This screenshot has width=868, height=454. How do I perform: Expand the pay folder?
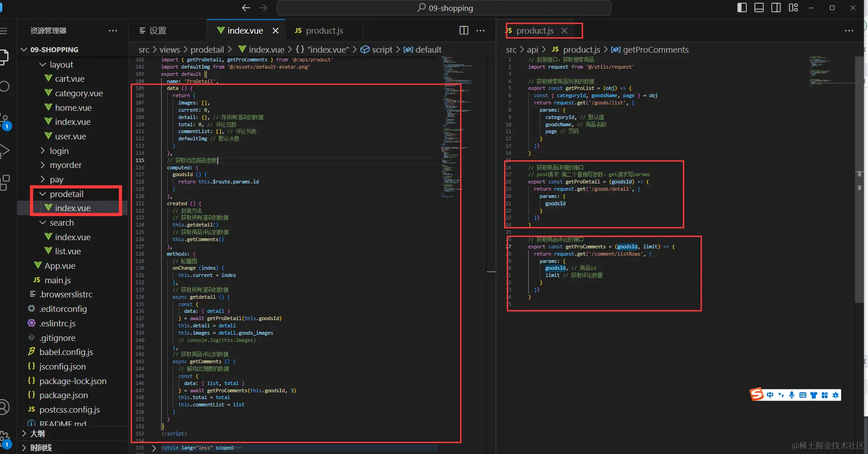pos(56,179)
